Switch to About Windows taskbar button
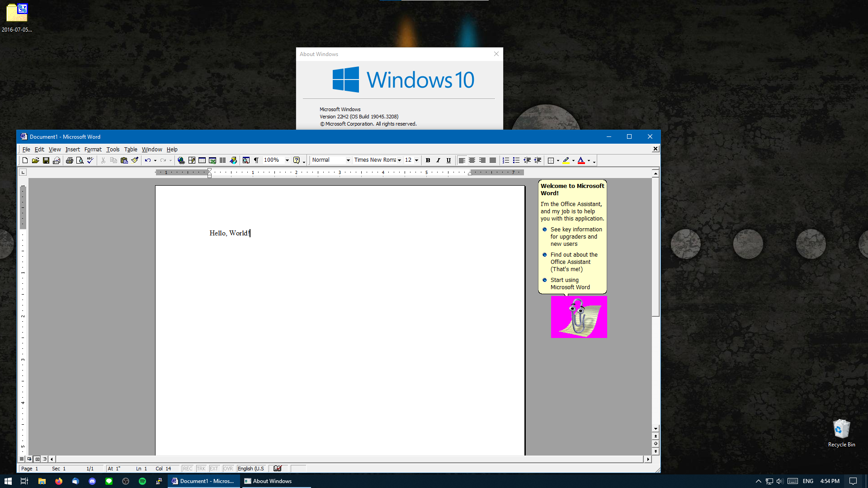868x488 pixels. pos(275,481)
